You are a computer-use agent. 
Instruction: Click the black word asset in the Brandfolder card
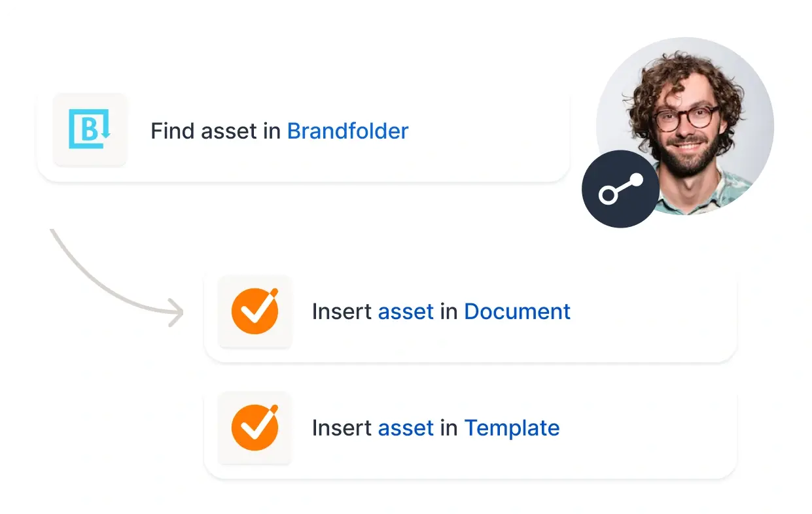[229, 131]
